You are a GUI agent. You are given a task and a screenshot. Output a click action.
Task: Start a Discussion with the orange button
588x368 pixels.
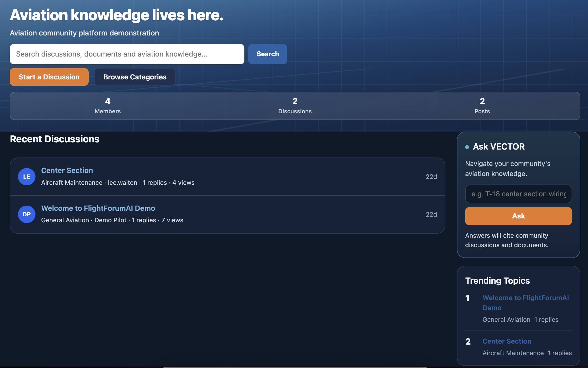pos(49,77)
